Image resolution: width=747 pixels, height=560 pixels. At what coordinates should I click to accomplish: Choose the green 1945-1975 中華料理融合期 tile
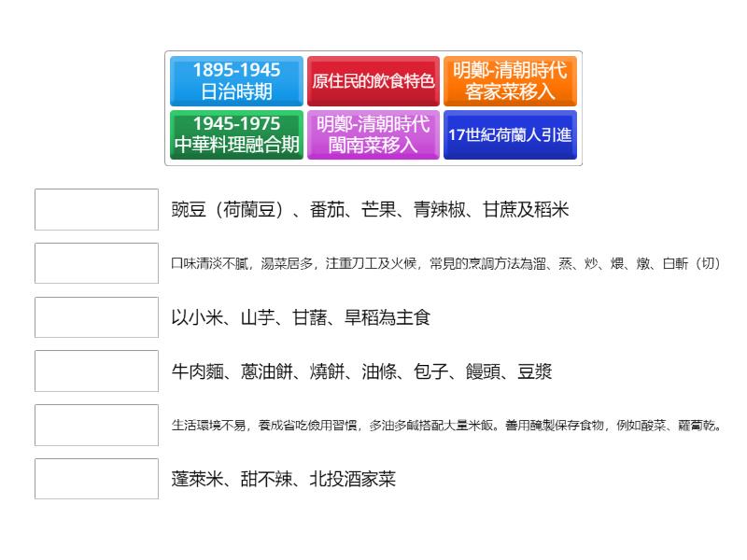point(236,135)
